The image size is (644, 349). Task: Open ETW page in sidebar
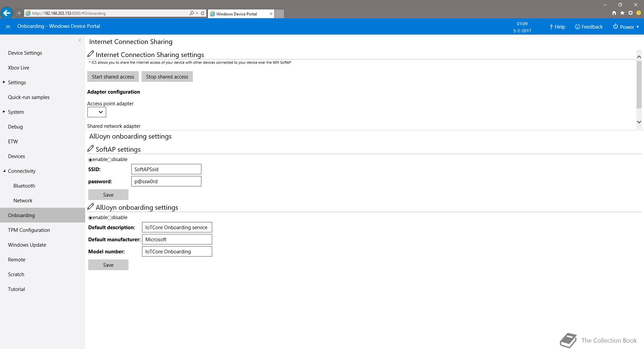click(x=13, y=142)
